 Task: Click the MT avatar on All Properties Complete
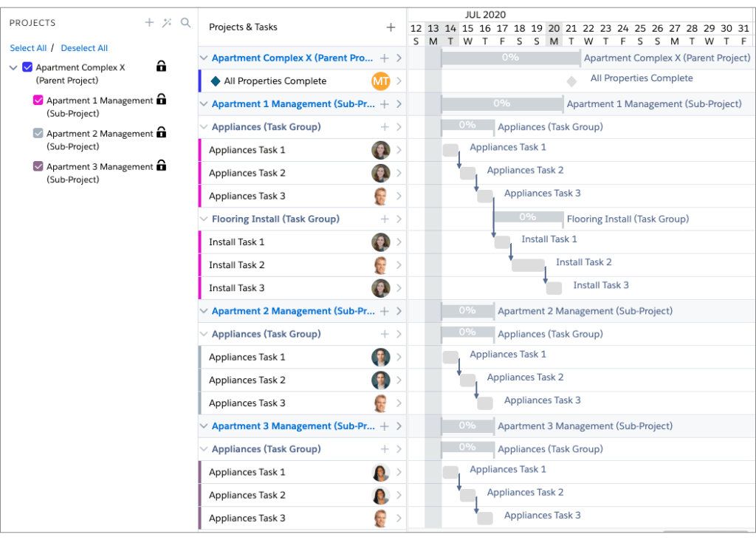tap(380, 81)
